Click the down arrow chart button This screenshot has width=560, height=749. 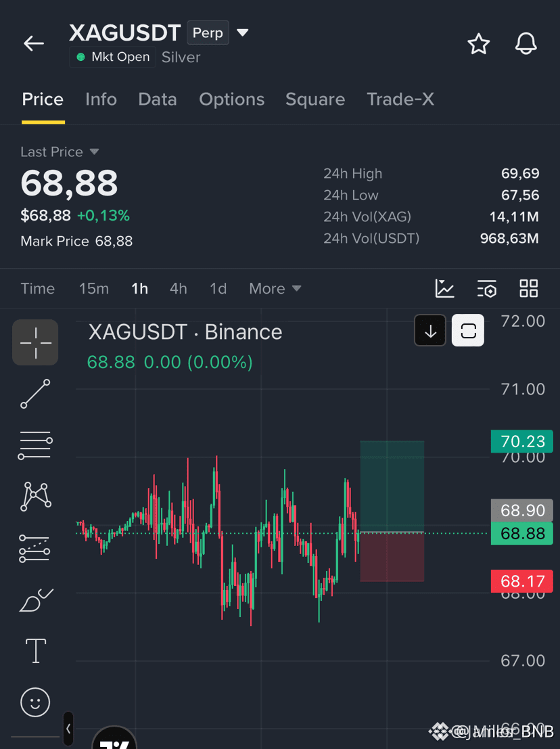click(430, 331)
